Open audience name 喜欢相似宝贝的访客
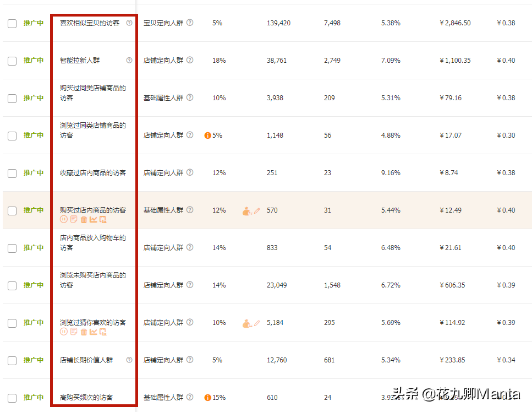This screenshot has height=412, width=532. click(90, 23)
